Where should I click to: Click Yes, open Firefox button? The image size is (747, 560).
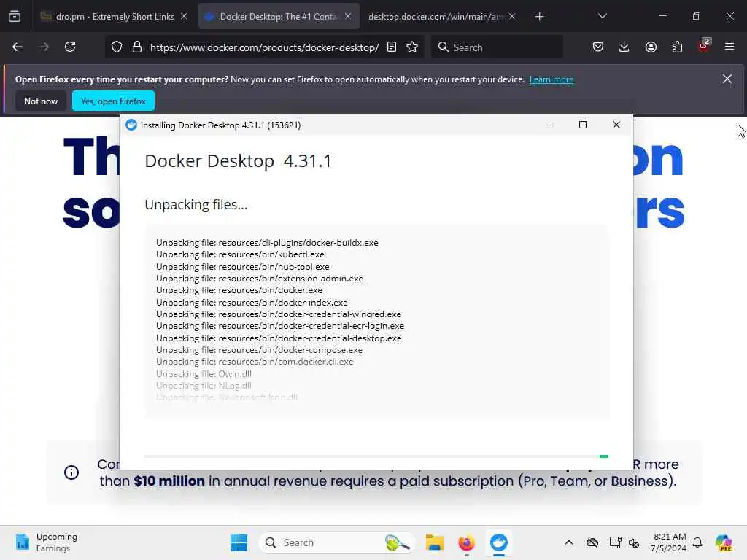113,101
